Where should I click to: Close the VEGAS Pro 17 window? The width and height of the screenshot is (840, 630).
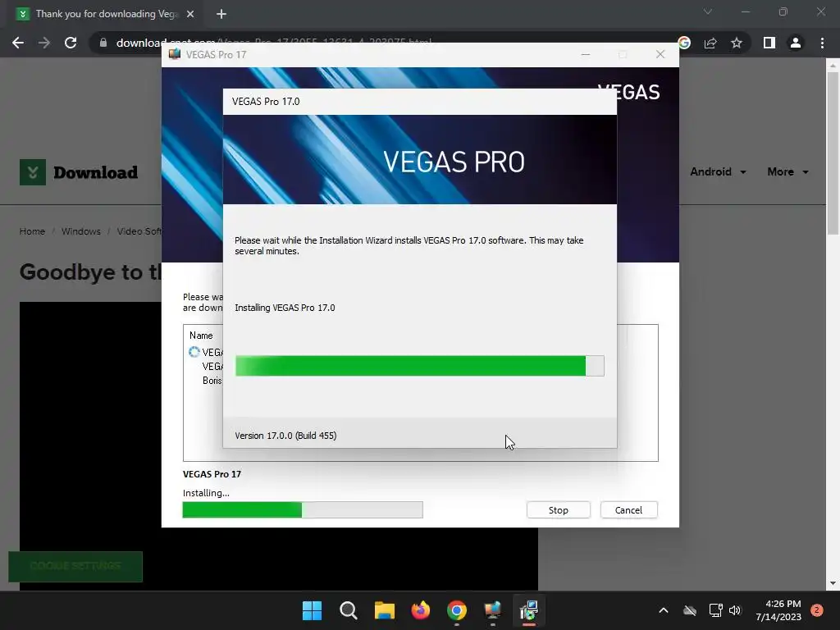[x=660, y=55]
